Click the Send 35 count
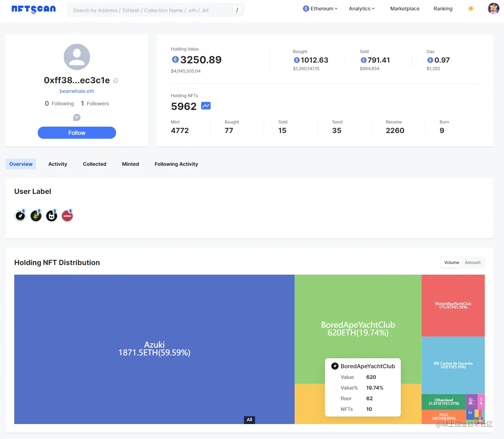Screen dimensions: 504x439 click(337, 131)
